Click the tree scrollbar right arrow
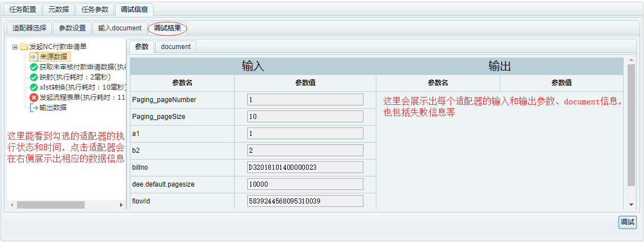Viewport: 644px width, 243px height. [x=121, y=205]
